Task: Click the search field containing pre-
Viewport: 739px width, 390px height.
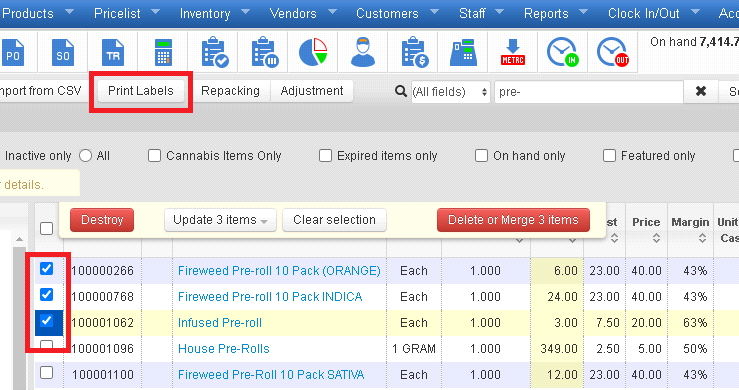Action: [x=588, y=91]
